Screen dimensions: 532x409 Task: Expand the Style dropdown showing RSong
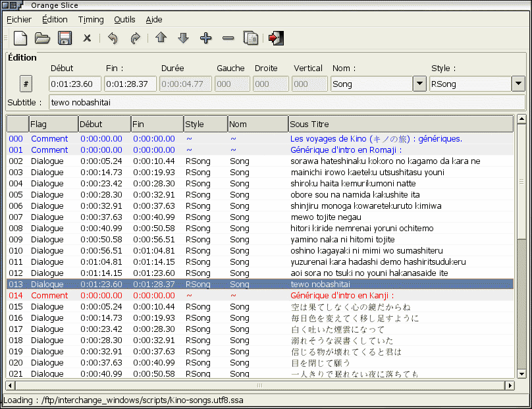(x=518, y=84)
